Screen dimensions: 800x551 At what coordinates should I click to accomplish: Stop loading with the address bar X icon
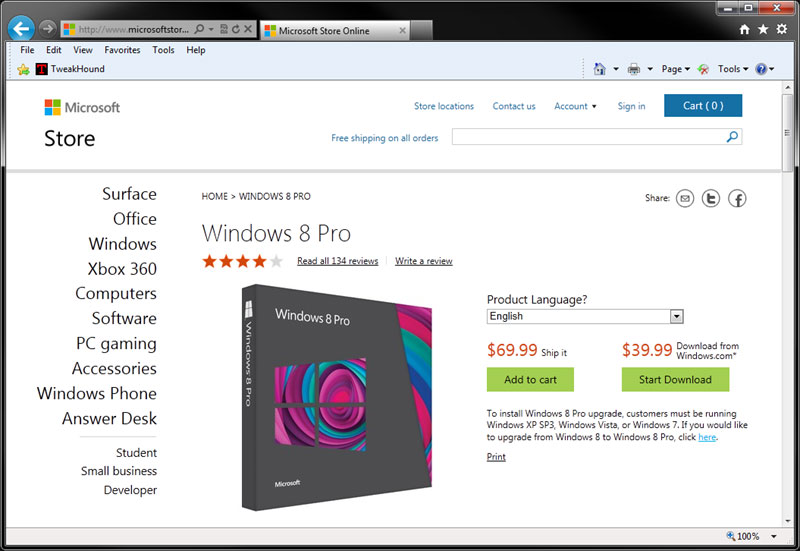pos(248,29)
